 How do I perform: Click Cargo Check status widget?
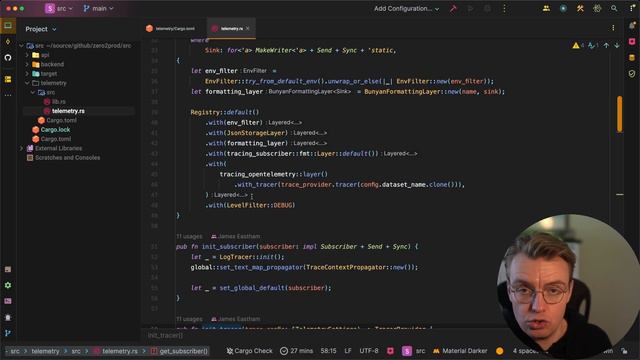coord(249,351)
